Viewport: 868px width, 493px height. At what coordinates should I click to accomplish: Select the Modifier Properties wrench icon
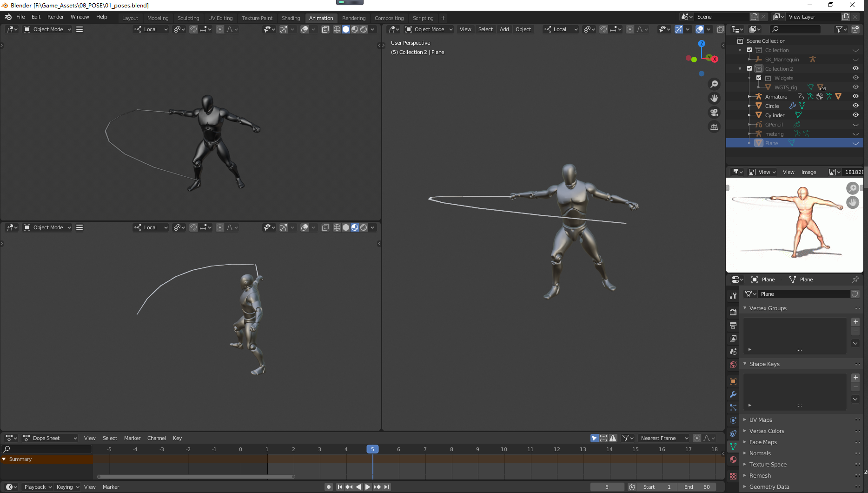coord(733,394)
